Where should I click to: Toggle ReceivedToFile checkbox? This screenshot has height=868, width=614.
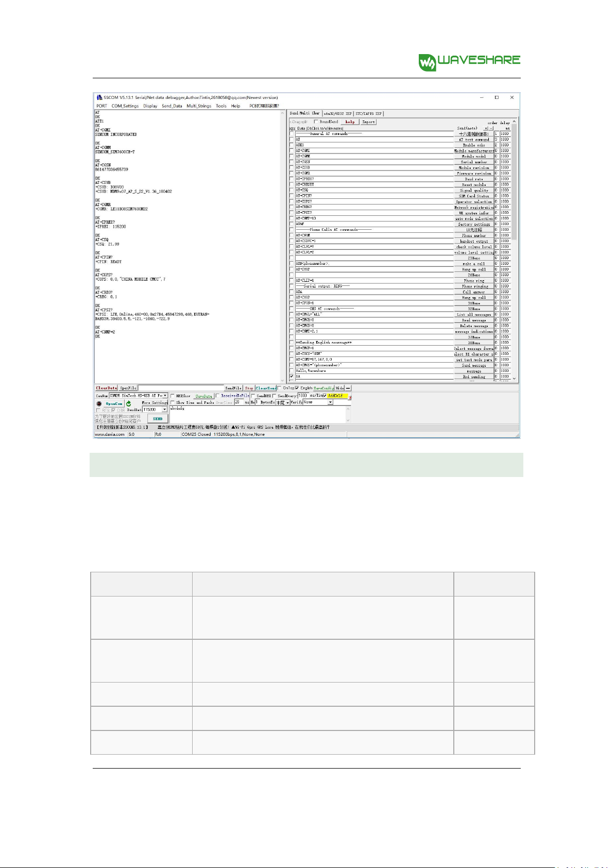pos(218,396)
